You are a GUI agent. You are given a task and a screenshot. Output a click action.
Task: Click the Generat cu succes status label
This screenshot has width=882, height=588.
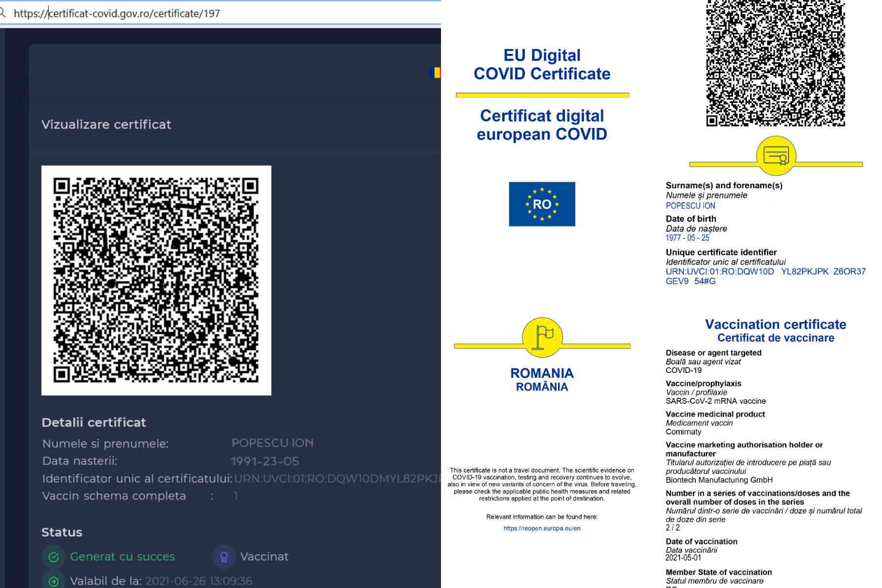point(122,557)
